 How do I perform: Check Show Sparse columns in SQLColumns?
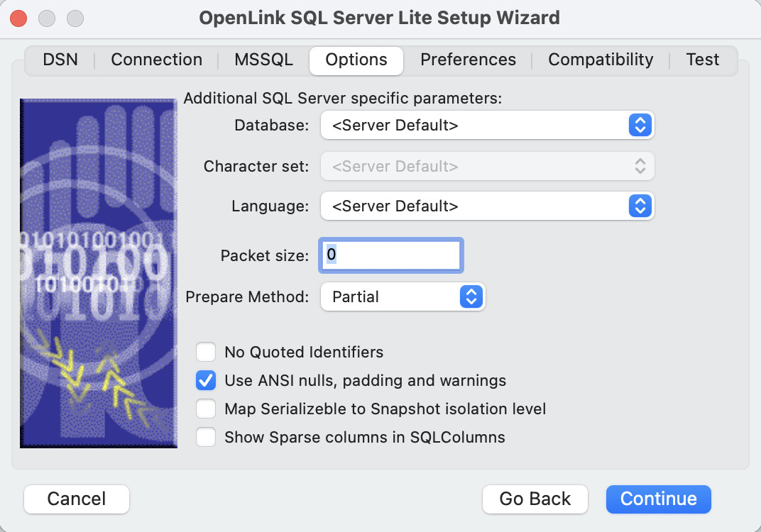pos(206,438)
